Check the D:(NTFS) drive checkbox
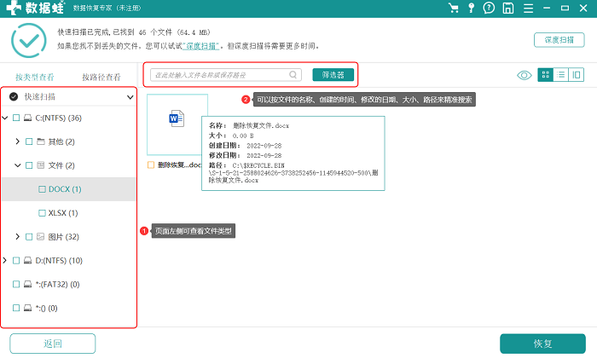The height and width of the screenshot is (364, 597). [16, 261]
